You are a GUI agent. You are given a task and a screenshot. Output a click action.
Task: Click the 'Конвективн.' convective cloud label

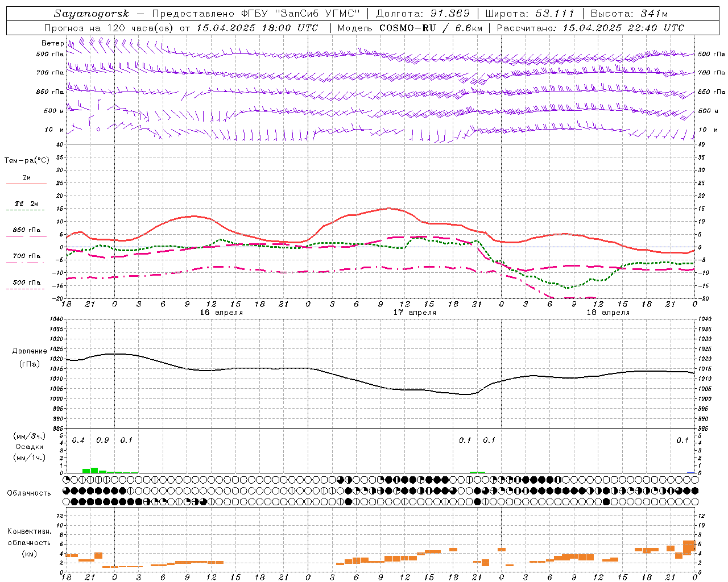29,531
